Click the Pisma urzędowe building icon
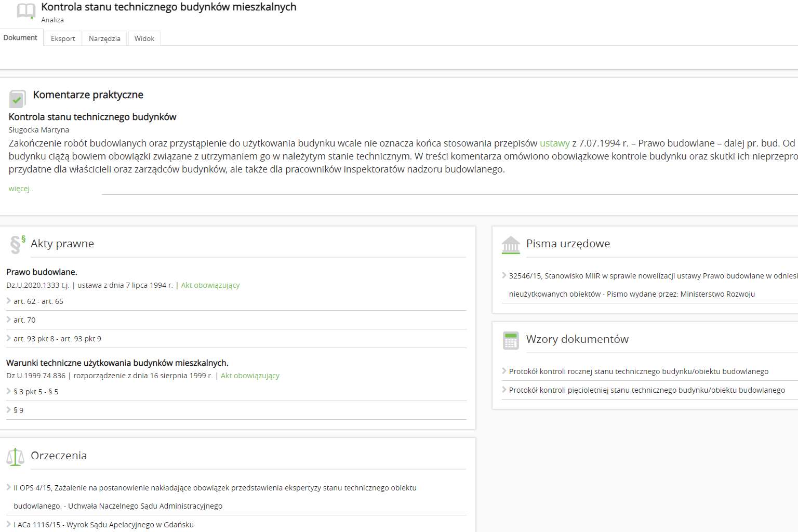Screen dimensions: 798x532 pos(510,245)
